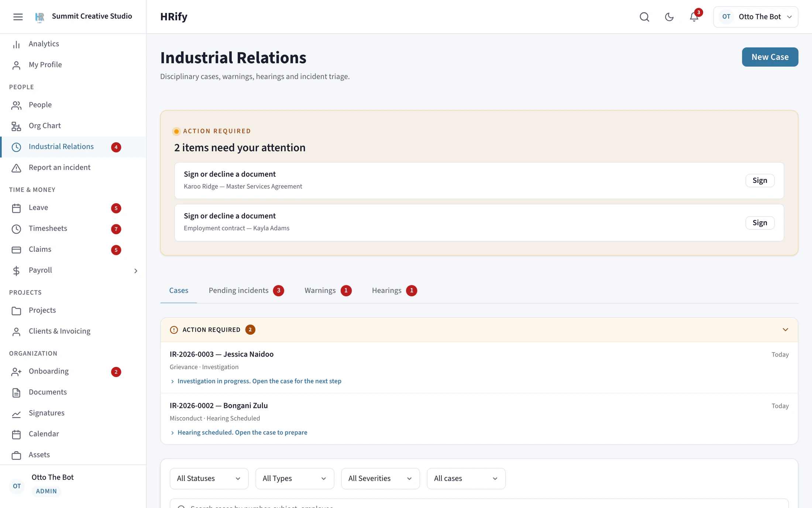
Task: Open the hamburger menu icon
Action: coord(18,17)
